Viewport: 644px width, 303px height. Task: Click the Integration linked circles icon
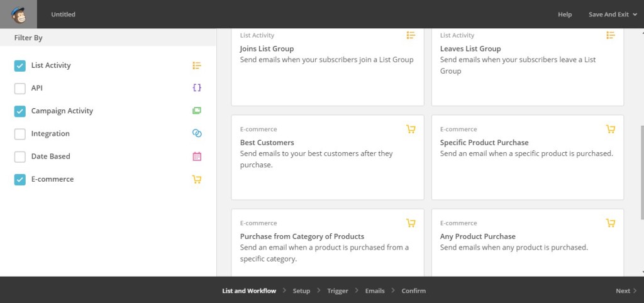[197, 133]
